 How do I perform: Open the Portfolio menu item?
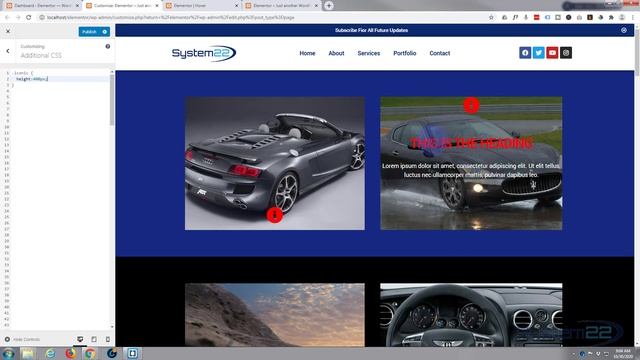coord(404,53)
